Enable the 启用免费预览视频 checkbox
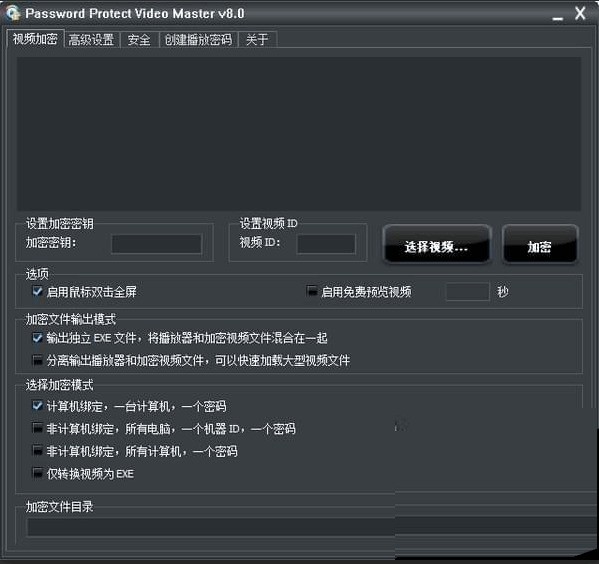Screen dimensions: 599x564 312,292
